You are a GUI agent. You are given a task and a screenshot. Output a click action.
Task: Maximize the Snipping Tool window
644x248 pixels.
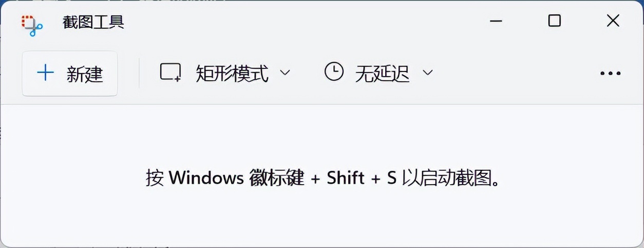[554, 21]
